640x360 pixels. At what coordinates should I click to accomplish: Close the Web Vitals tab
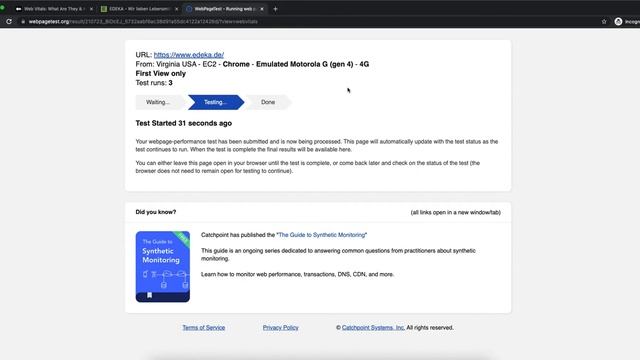click(91, 9)
